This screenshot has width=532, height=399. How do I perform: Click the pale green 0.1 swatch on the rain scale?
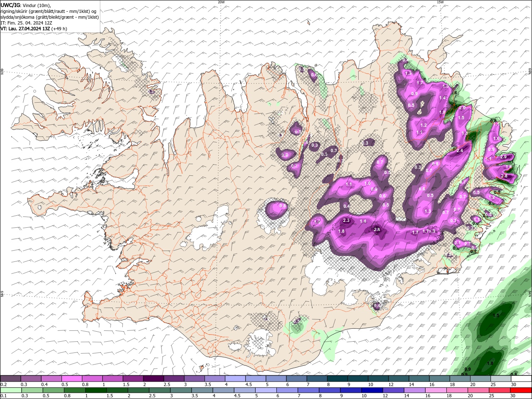point(11,390)
